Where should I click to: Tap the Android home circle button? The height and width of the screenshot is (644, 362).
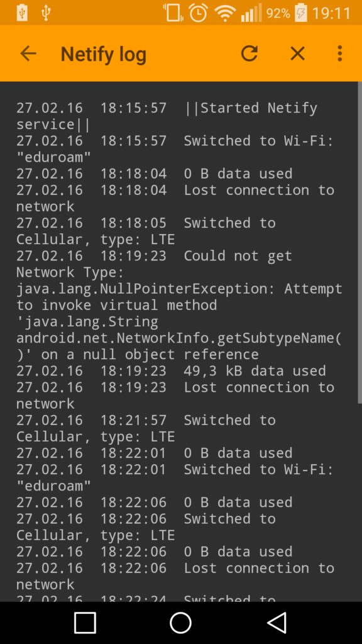pyautogui.click(x=180, y=623)
